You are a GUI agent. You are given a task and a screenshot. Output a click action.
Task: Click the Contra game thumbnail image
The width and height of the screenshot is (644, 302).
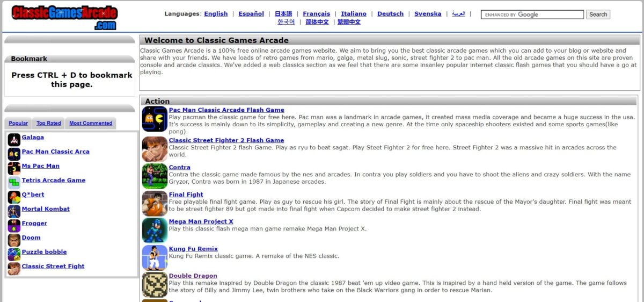point(155,176)
